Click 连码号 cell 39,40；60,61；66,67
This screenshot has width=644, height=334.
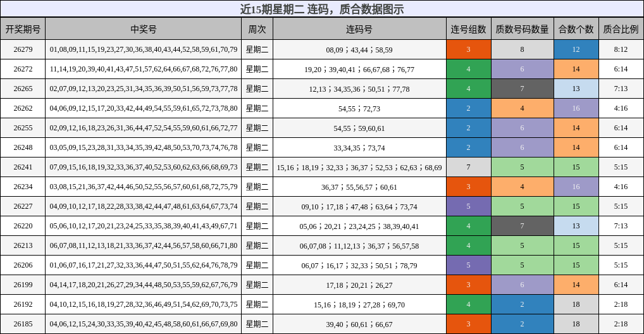(x=359, y=324)
